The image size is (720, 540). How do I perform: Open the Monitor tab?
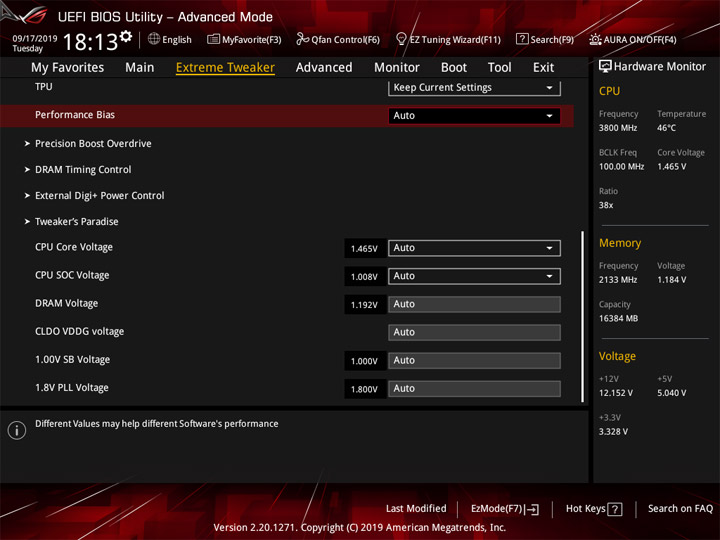tap(397, 68)
